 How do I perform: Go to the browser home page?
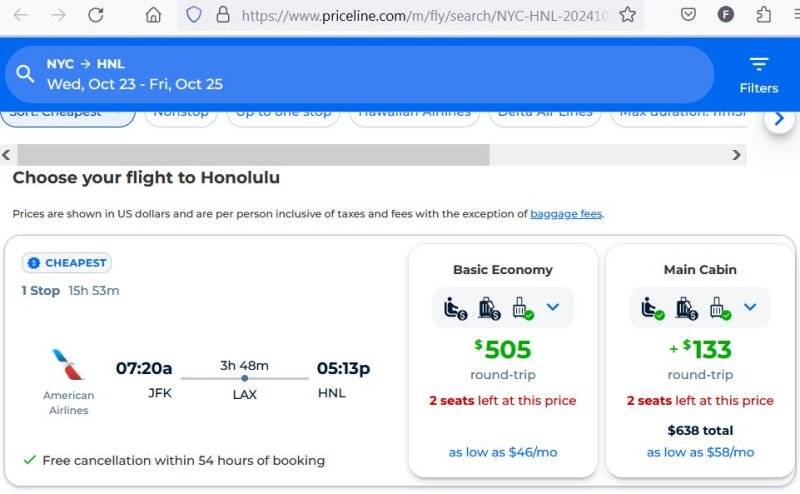(x=153, y=15)
